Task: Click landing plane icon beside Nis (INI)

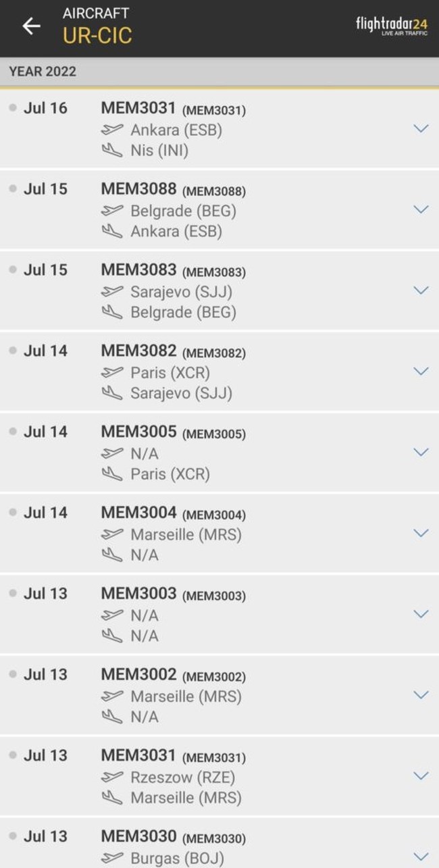Action: (112, 150)
